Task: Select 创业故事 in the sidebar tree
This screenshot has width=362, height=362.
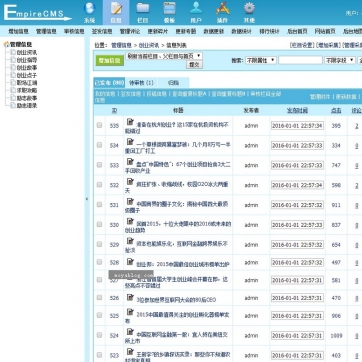Action: coord(27,68)
